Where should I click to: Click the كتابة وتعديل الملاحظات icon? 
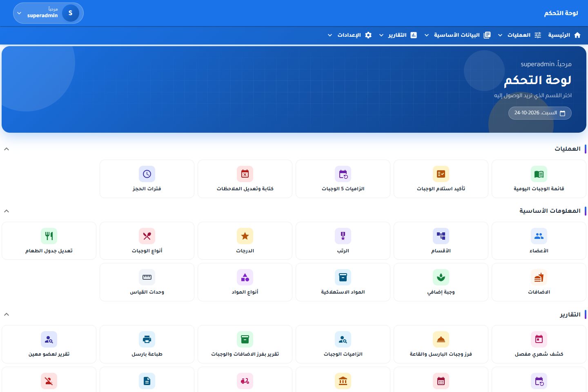[245, 174]
